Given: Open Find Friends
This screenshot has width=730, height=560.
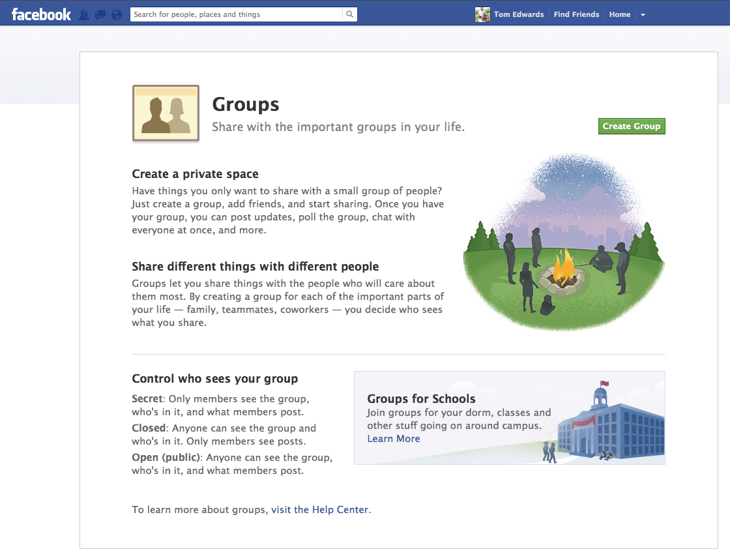Looking at the screenshot, I should pyautogui.click(x=576, y=14).
